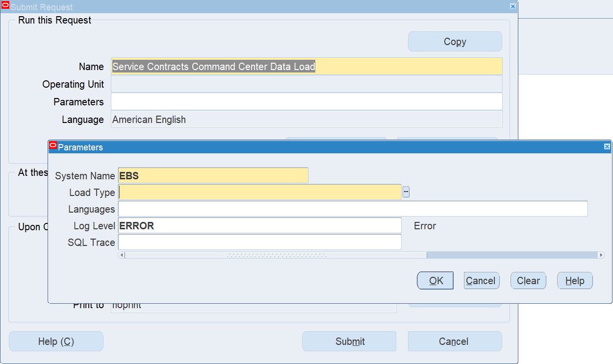
Task: Click the horizontal scrollbar thumb in Parameters
Action: 276,255
